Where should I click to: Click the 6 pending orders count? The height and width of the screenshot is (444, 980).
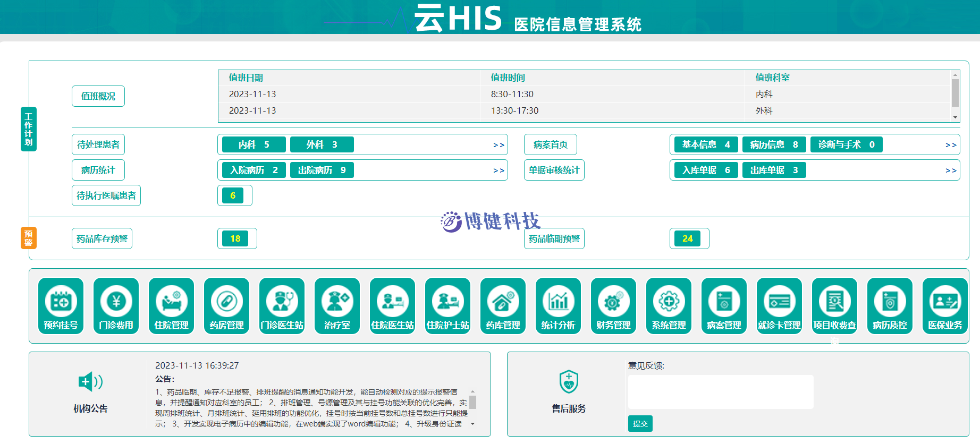coord(233,195)
